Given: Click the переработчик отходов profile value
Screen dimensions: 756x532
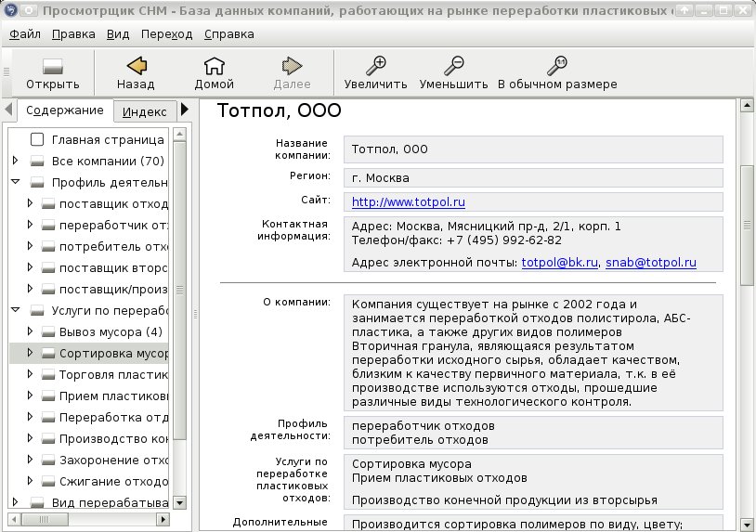Looking at the screenshot, I should pos(424,426).
